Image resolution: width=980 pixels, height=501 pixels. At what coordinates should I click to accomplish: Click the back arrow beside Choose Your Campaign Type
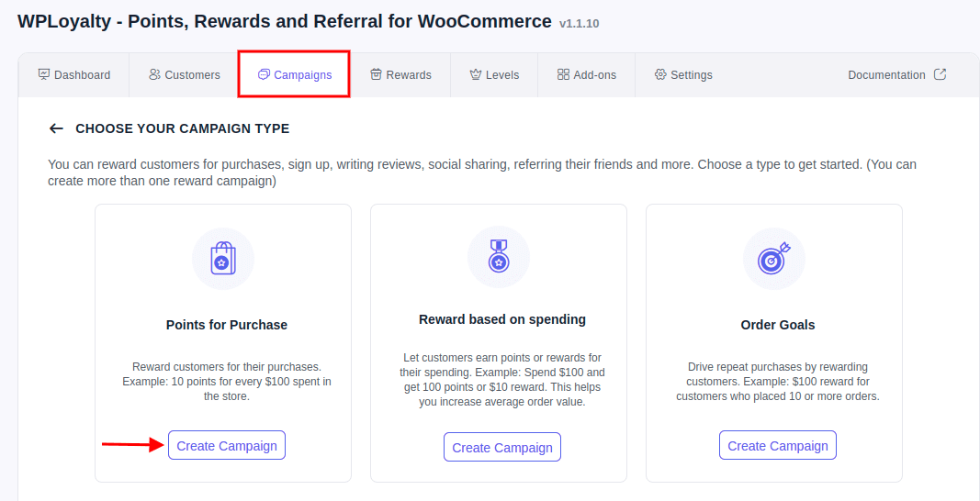pyautogui.click(x=56, y=128)
